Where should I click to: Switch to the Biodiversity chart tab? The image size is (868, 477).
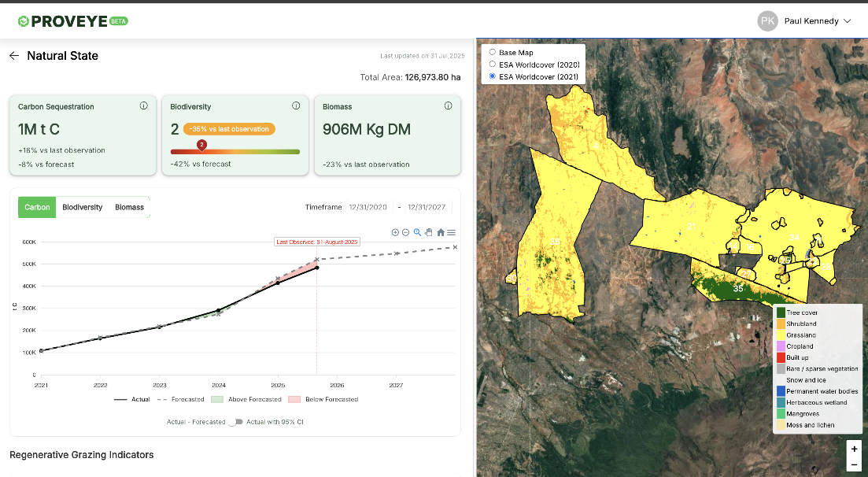click(x=82, y=207)
